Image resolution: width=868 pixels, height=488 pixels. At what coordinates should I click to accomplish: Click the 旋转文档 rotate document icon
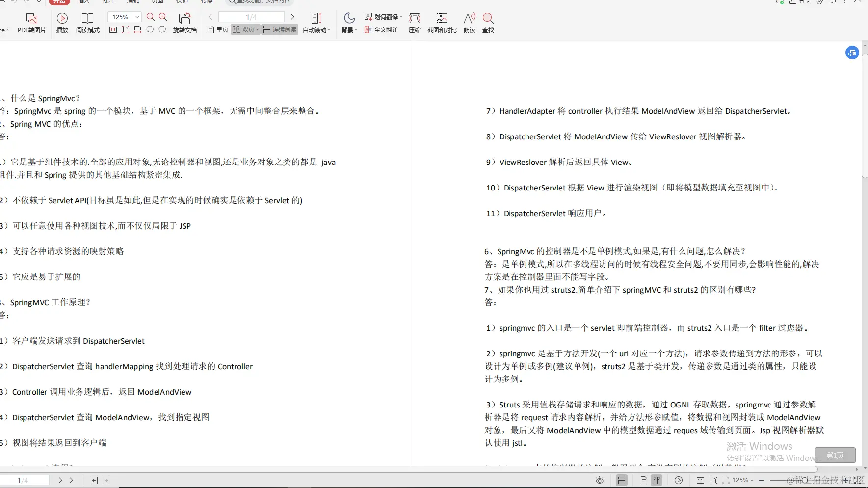click(185, 22)
